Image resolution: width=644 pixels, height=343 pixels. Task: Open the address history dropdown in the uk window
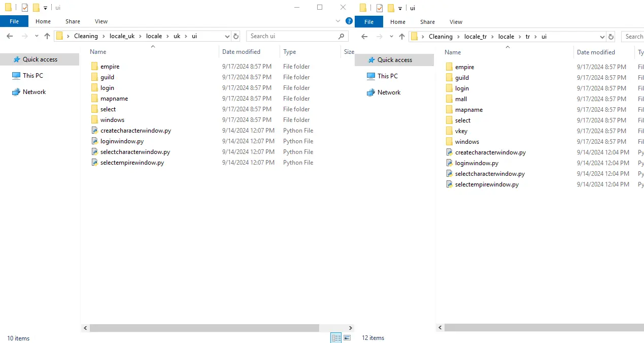click(227, 36)
